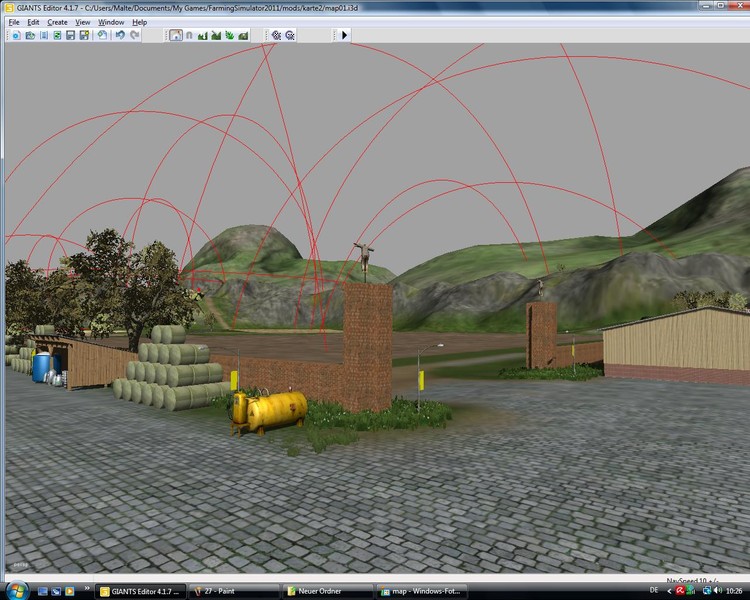Viewport: 750px width, 600px height.
Task: Click the network tray icon
Action: click(707, 591)
